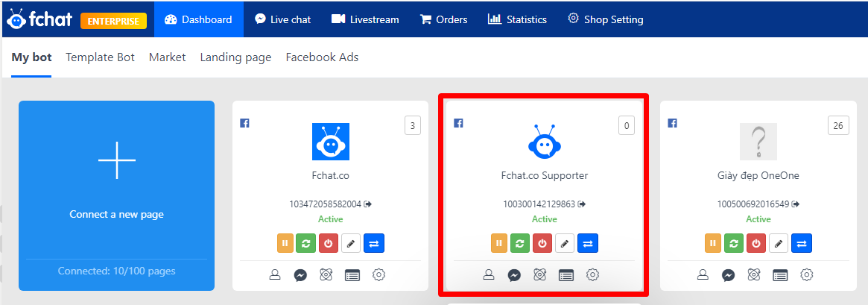This screenshot has width=868, height=305.
Task: Open the Giày đẹp OneOne settings gear
Action: (x=807, y=274)
